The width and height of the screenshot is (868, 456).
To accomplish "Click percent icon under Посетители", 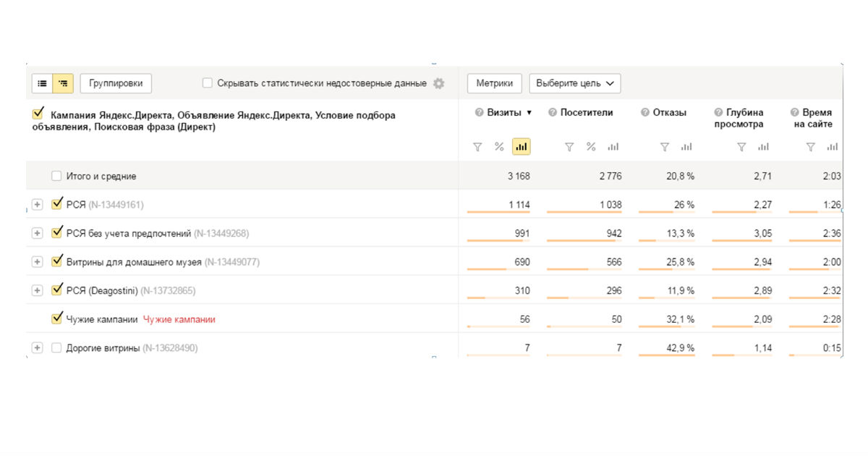I will coord(591,147).
